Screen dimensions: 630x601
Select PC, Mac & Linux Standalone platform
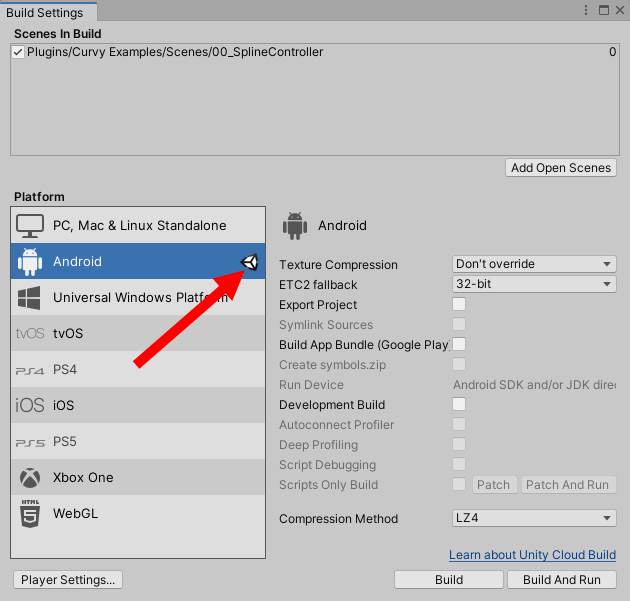138,225
